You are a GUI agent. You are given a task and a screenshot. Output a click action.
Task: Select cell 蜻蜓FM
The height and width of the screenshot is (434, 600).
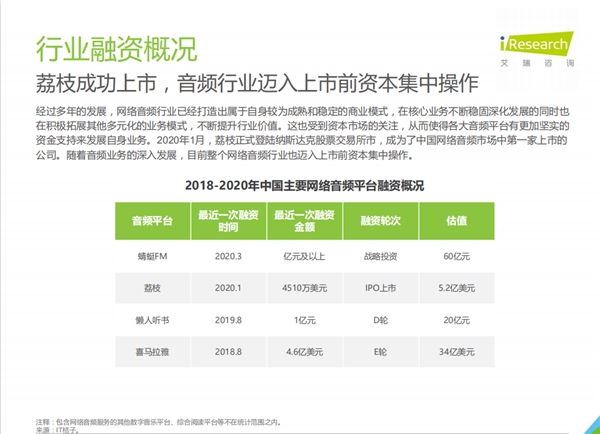click(x=152, y=256)
